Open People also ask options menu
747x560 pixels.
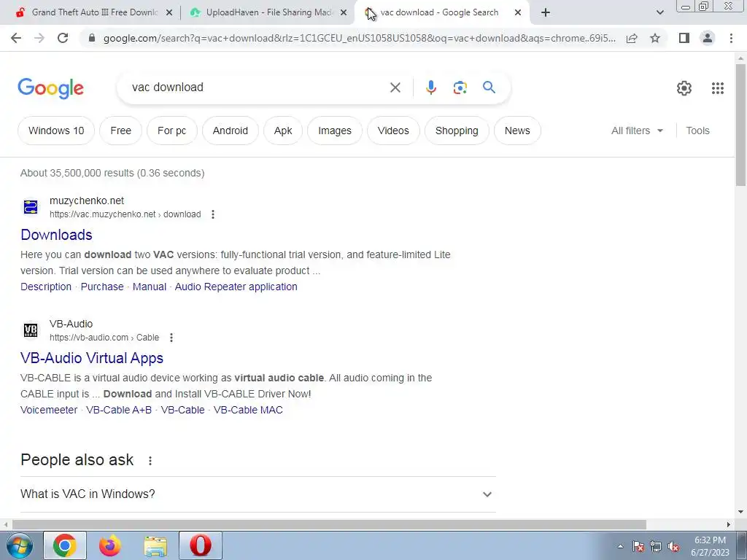(x=150, y=461)
